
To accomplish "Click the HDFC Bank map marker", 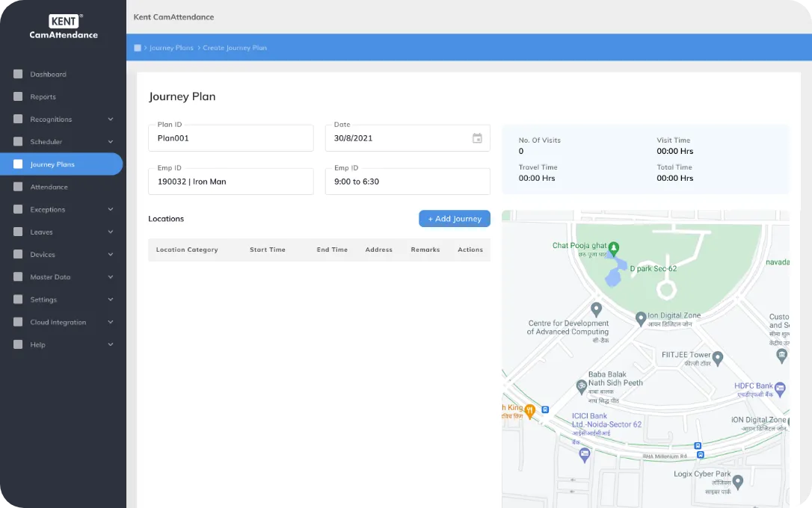I will [x=780, y=389].
